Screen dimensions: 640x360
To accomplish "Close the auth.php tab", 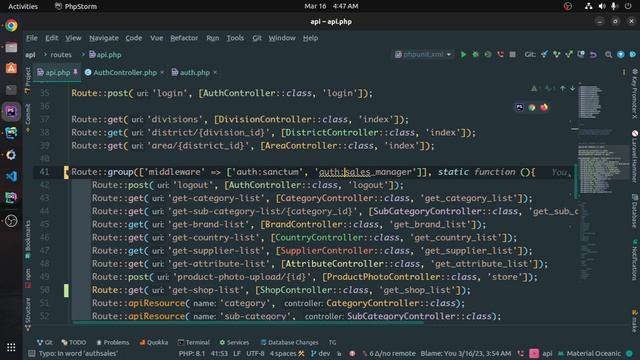I will [215, 73].
